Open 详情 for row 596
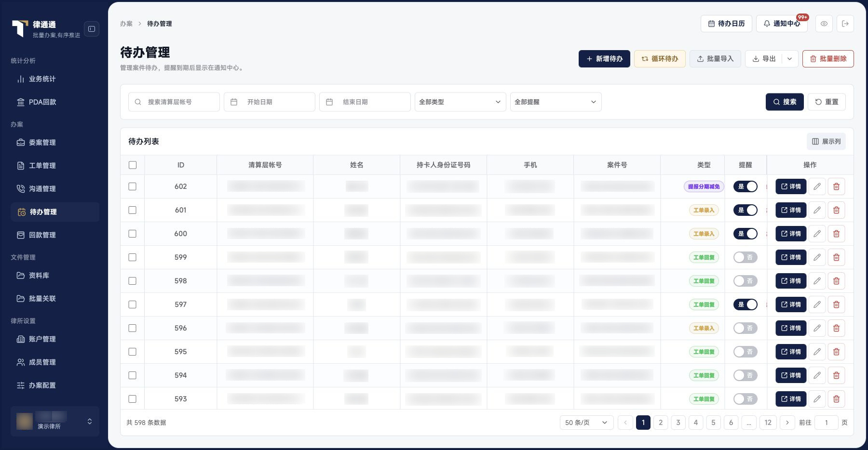 coord(791,328)
